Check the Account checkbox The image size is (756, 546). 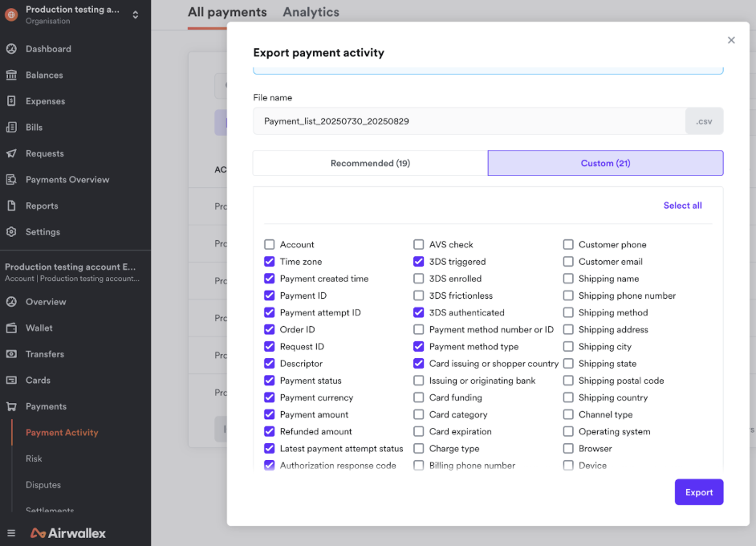270,245
